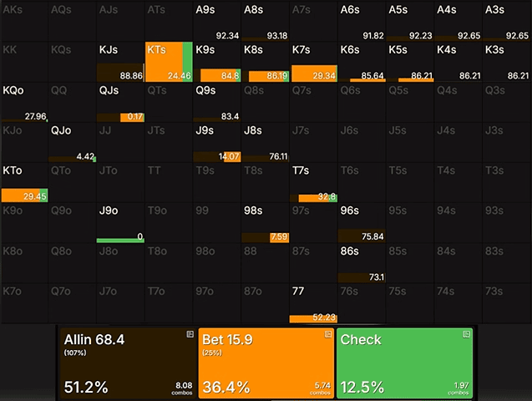The image size is (532, 401).
Task: Click the KTs hand cell
Action: click(169, 62)
